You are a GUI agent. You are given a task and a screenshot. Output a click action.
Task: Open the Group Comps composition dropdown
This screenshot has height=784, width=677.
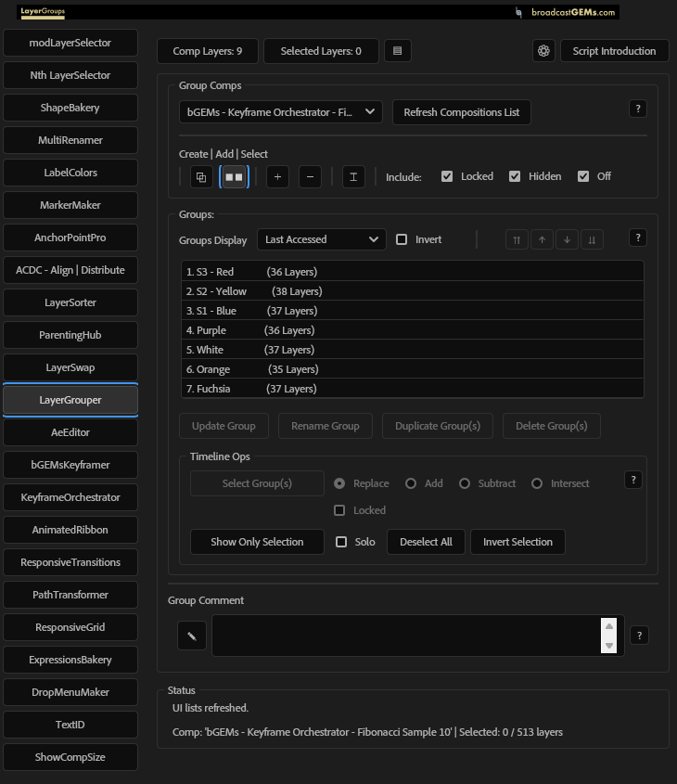tap(281, 112)
